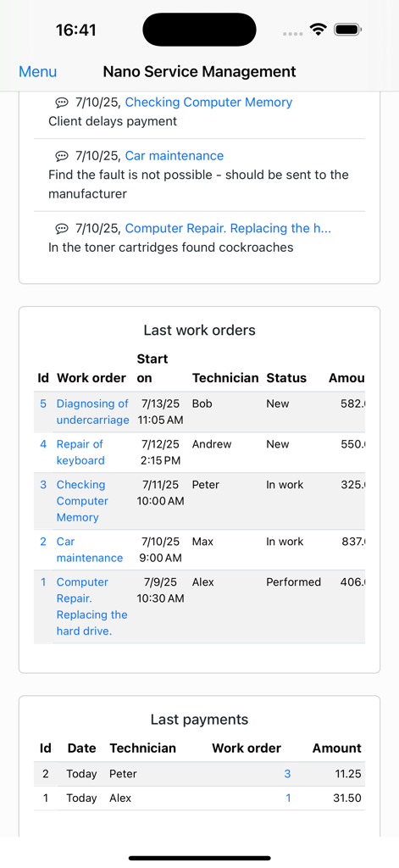Image resolution: width=399 pixels, height=868 pixels.
Task: Open Car maintenance note link
Action: coord(175,156)
